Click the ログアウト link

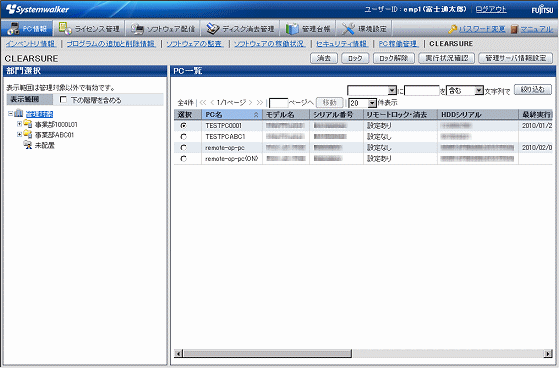coord(491,9)
